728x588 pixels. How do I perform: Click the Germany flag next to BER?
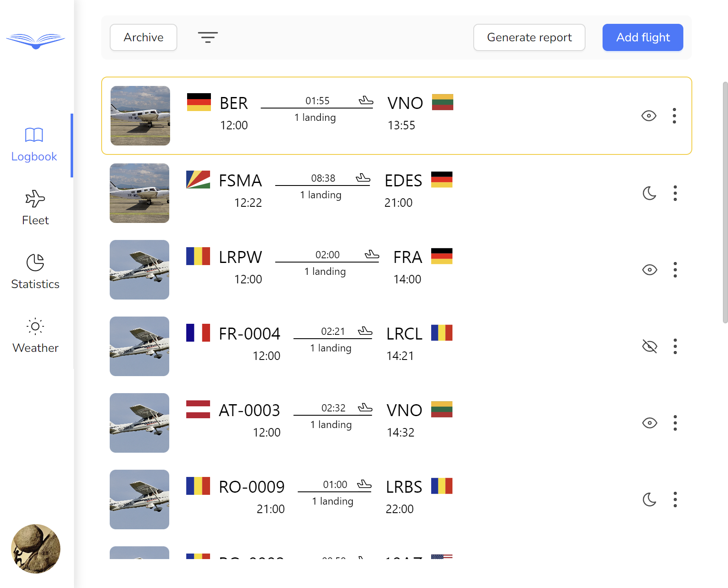pyautogui.click(x=199, y=102)
